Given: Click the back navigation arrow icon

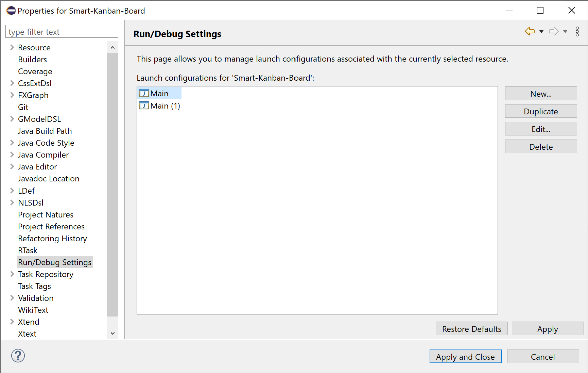Looking at the screenshot, I should [530, 32].
